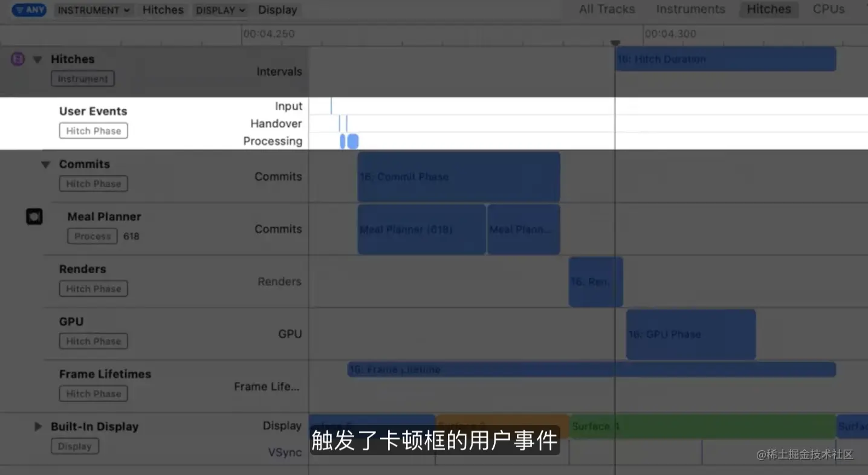Select the Renders track row
Image resolution: width=868 pixels, height=475 pixels.
click(434, 281)
